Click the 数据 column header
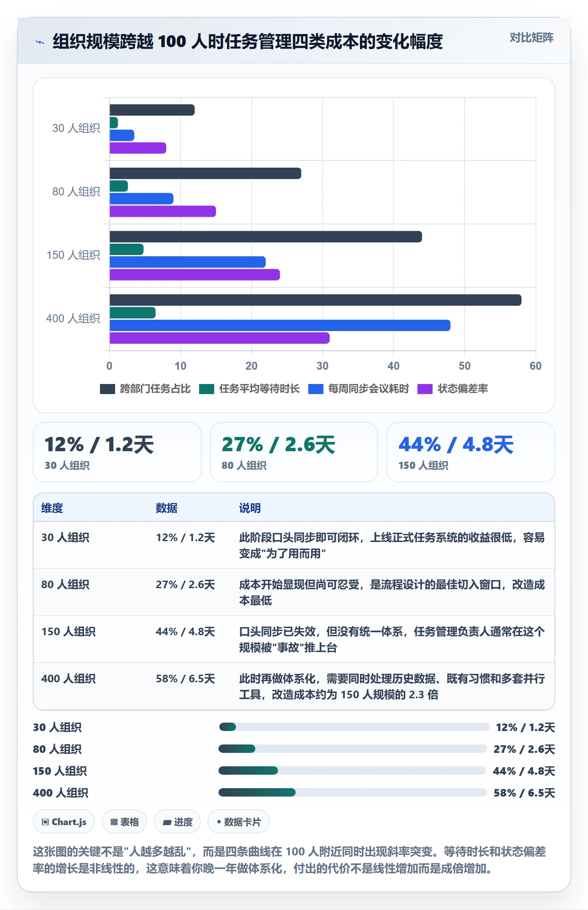This screenshot has height=910, width=588. pyautogui.click(x=167, y=508)
